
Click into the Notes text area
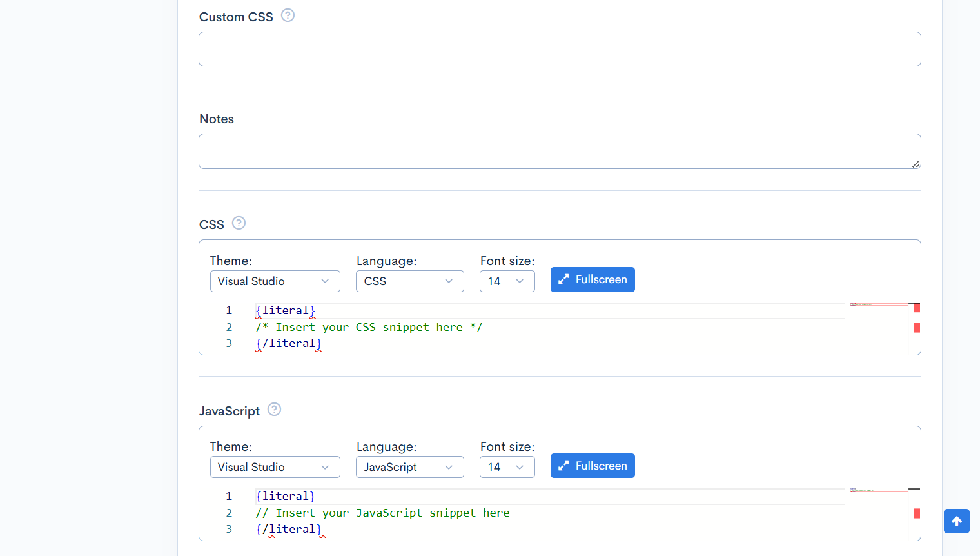tap(559, 152)
